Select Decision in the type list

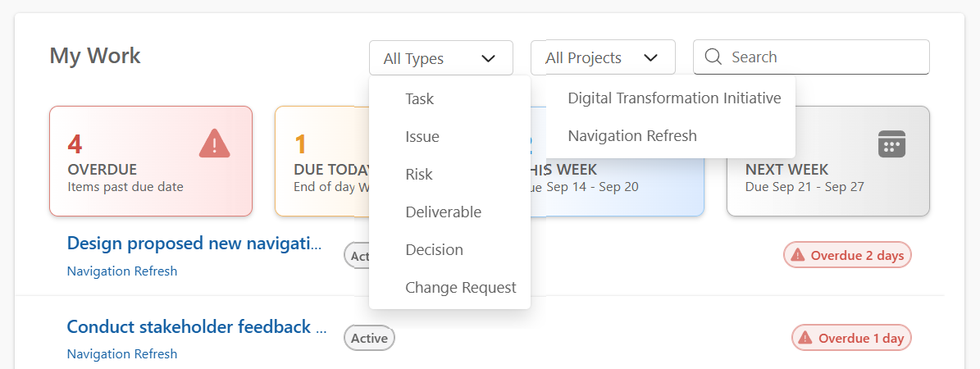click(434, 250)
